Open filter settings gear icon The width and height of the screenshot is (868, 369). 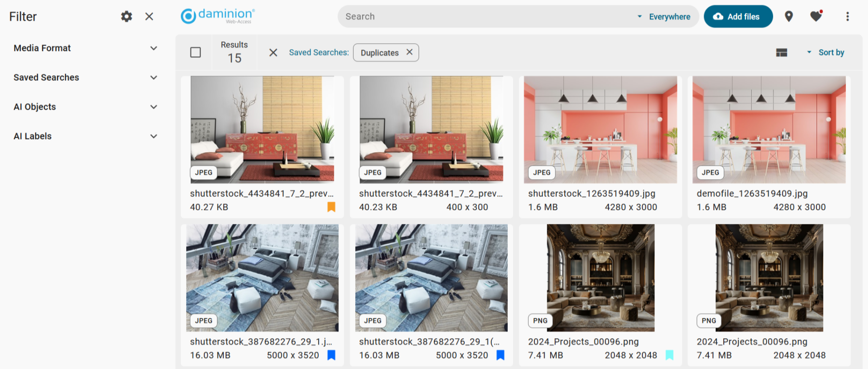[x=126, y=16]
